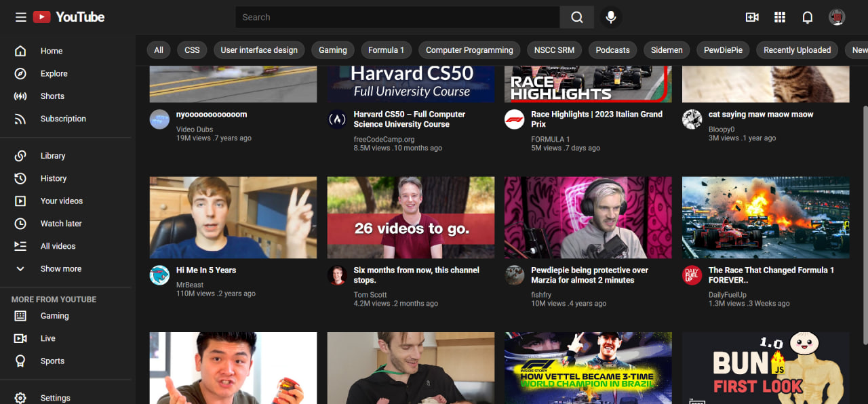Image resolution: width=868 pixels, height=404 pixels.
Task: Select the Recently Uploaded filter chip
Action: (x=797, y=50)
